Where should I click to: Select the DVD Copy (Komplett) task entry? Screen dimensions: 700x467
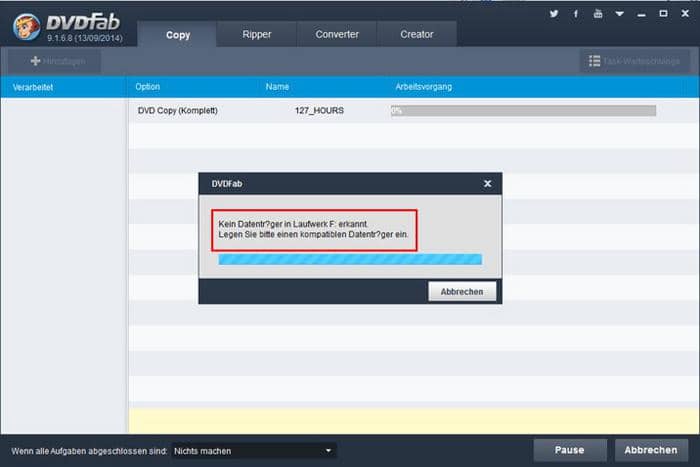pyautogui.click(x=177, y=110)
